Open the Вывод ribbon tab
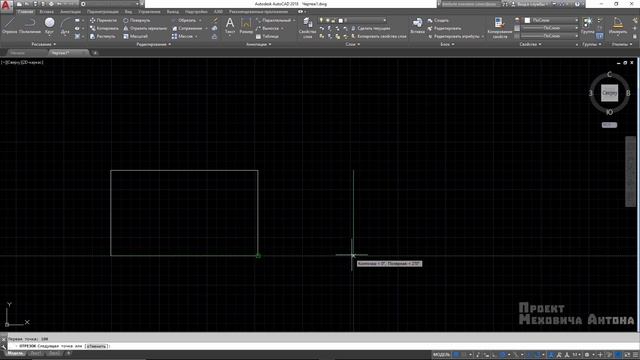The width and height of the screenshot is (640, 360). [173, 12]
